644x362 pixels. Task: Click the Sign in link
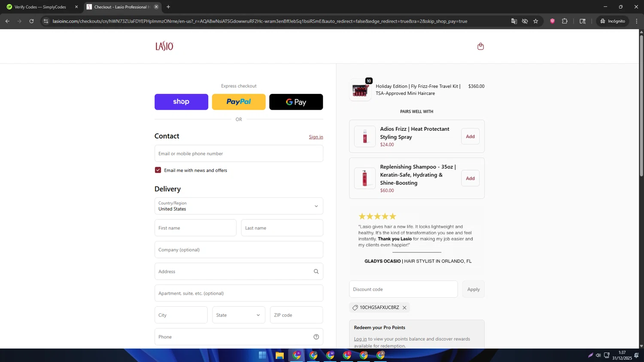(x=316, y=137)
